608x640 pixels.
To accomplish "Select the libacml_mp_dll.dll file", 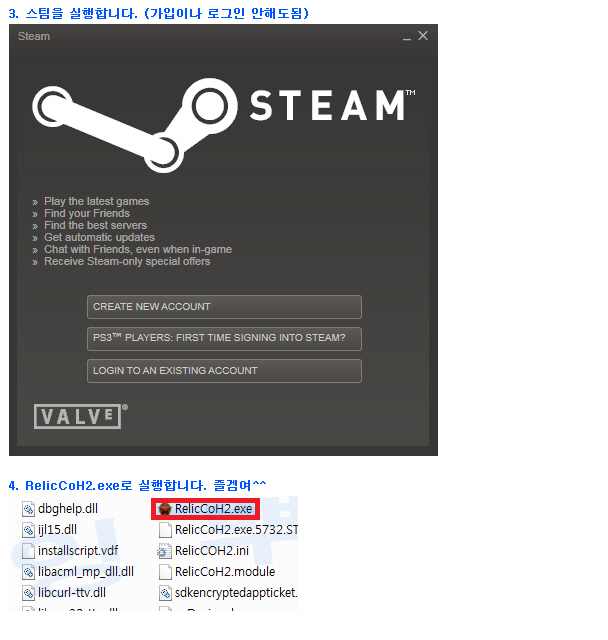I will (78, 572).
